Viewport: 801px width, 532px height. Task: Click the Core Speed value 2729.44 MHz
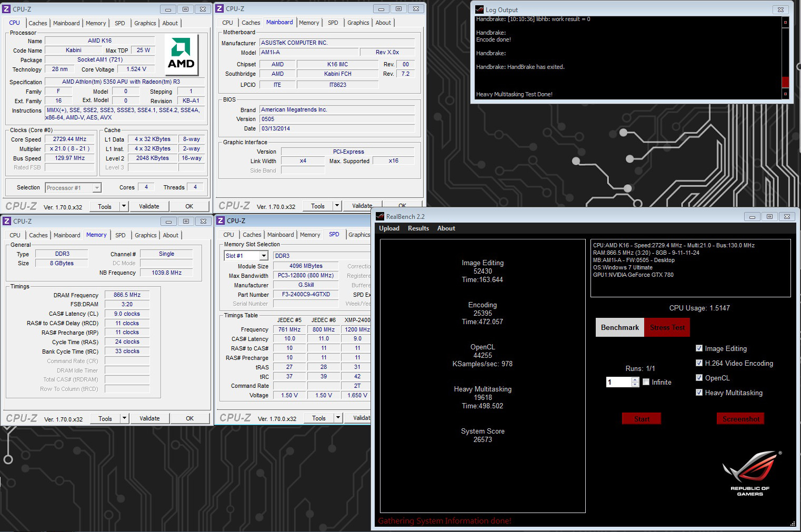pos(70,139)
